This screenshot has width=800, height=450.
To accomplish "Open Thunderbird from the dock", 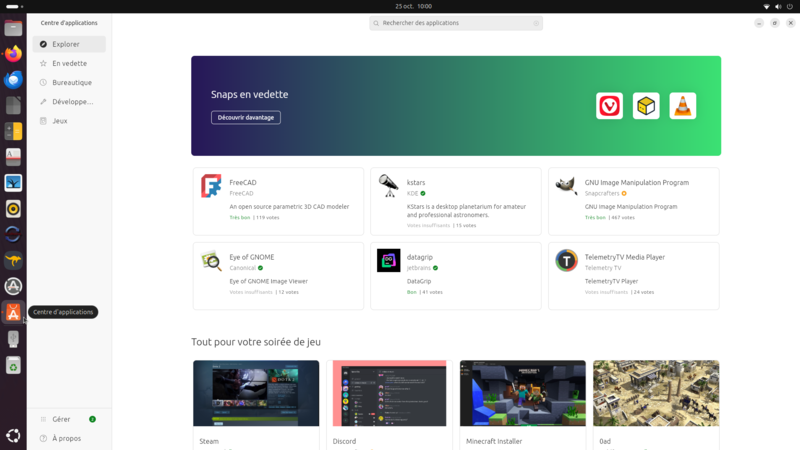I will (x=13, y=80).
